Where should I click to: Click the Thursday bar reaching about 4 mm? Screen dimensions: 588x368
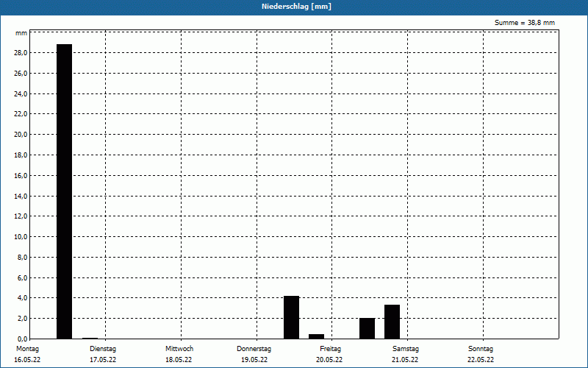point(291,317)
